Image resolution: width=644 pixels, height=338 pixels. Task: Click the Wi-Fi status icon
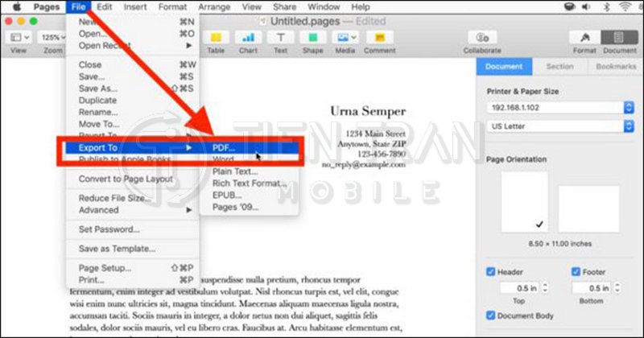point(625,6)
